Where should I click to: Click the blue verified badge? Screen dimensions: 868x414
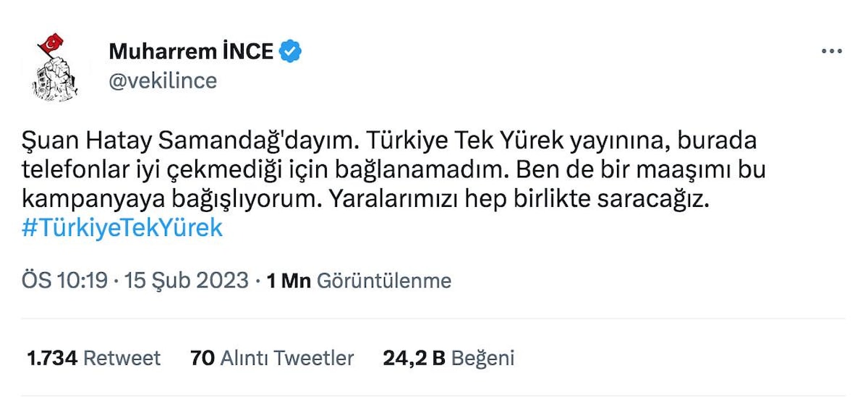tap(291, 51)
